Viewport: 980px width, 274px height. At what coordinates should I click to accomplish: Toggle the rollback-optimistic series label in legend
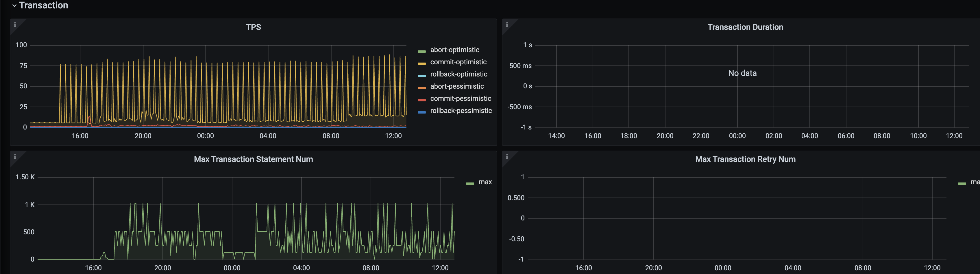coord(458,74)
